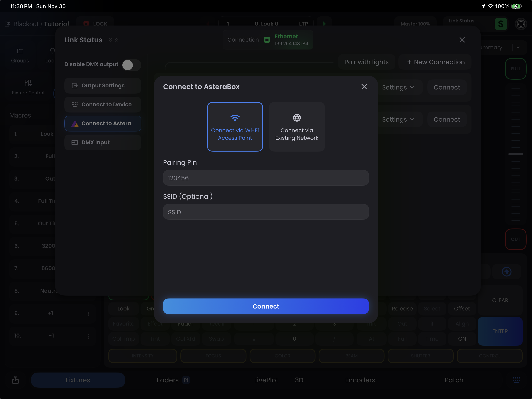The width and height of the screenshot is (532, 399).
Task: Select Connect via Wi-Fi Access Point option
Action: [x=235, y=127]
